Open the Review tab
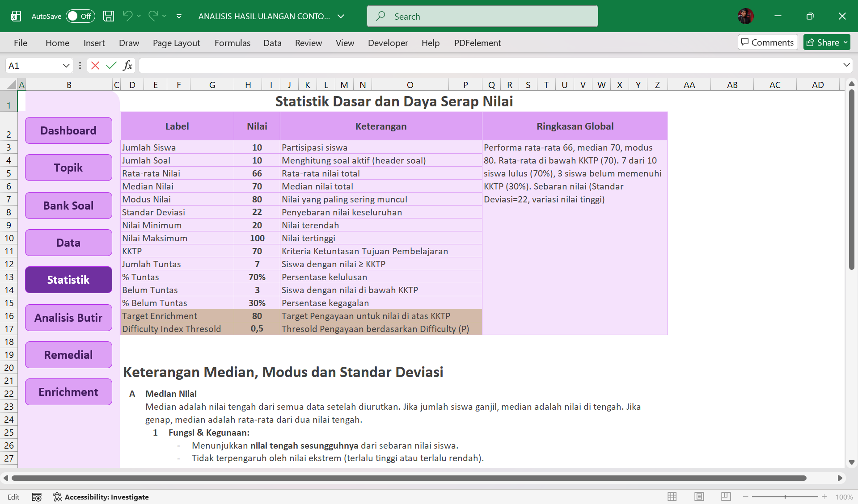The height and width of the screenshot is (504, 858). [x=308, y=43]
